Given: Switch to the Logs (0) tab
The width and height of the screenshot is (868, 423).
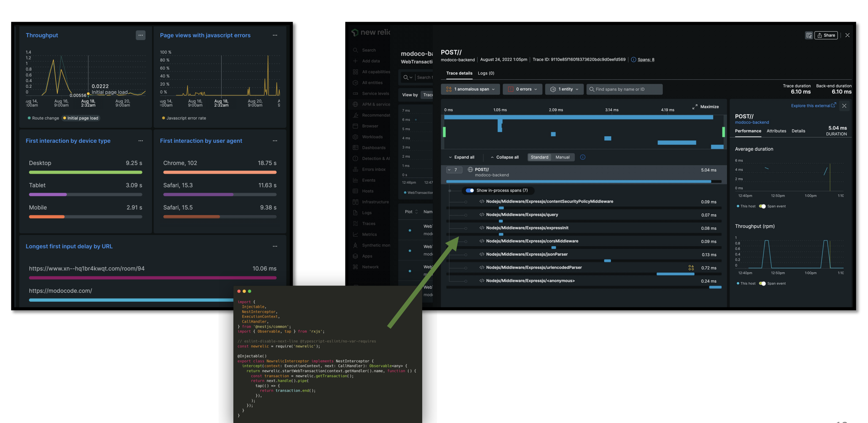Looking at the screenshot, I should (486, 73).
